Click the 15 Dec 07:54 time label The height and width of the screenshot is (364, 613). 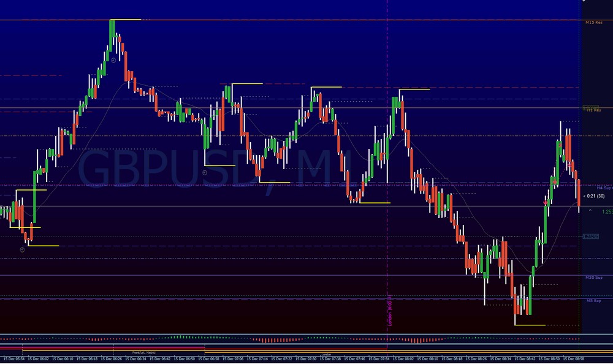[379, 359]
